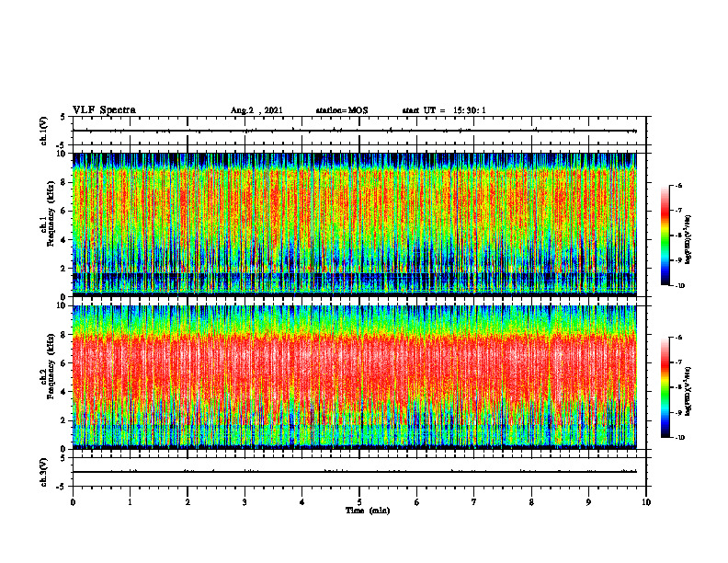Click the "2" kHz tick on ch.1 axis
Viewport: 728px width, 563px height.
click(x=63, y=269)
